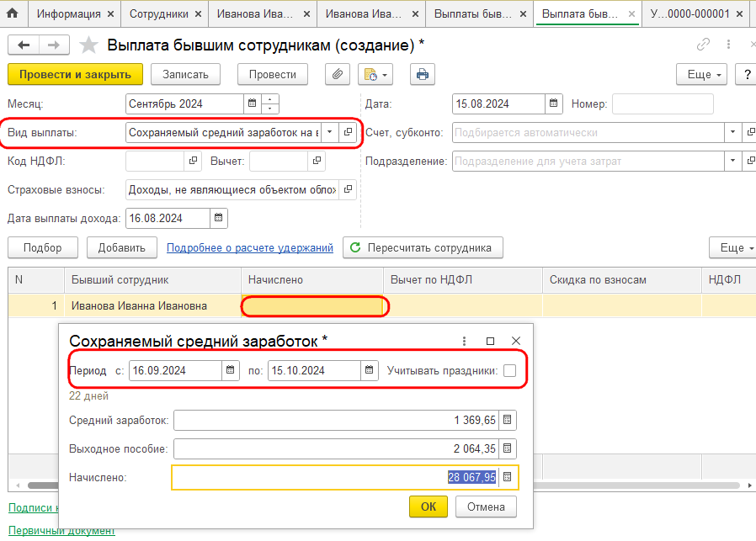The width and height of the screenshot is (756, 541).
Task: Close the Сотрудники tab
Action: click(198, 14)
